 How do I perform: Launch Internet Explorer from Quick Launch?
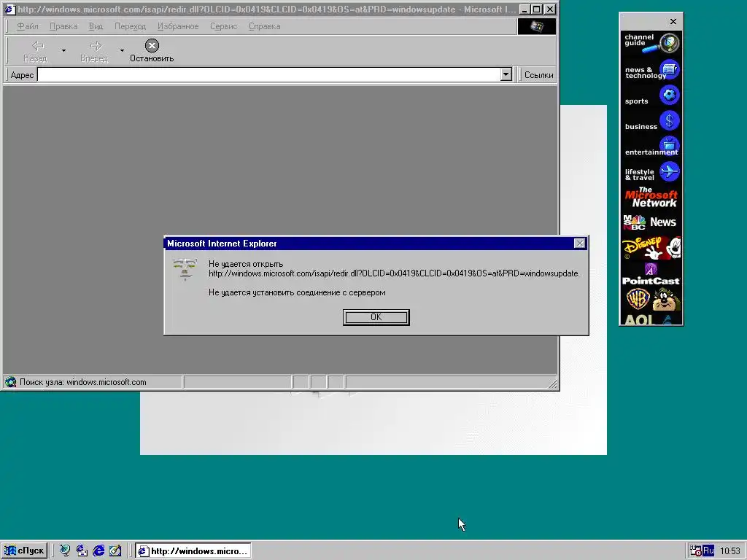98,551
